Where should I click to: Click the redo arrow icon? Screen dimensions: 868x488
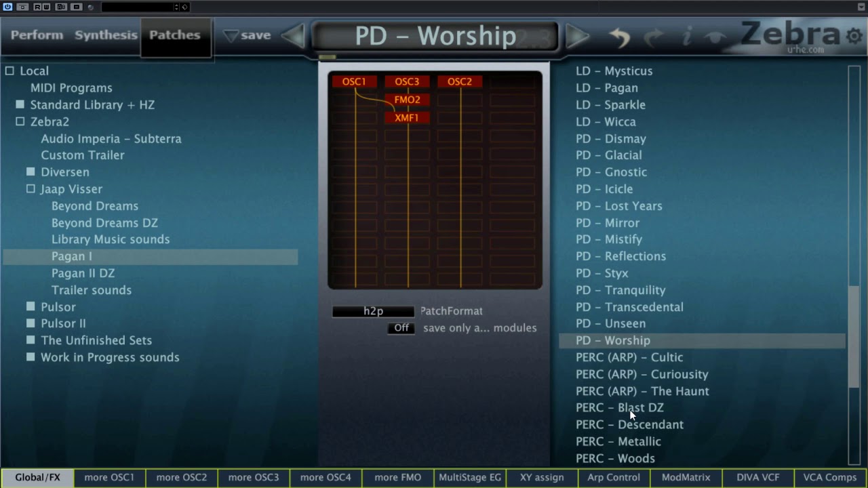coord(654,37)
